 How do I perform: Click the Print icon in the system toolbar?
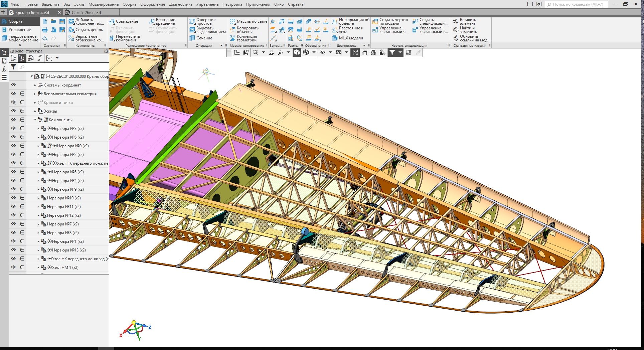pyautogui.click(x=45, y=30)
